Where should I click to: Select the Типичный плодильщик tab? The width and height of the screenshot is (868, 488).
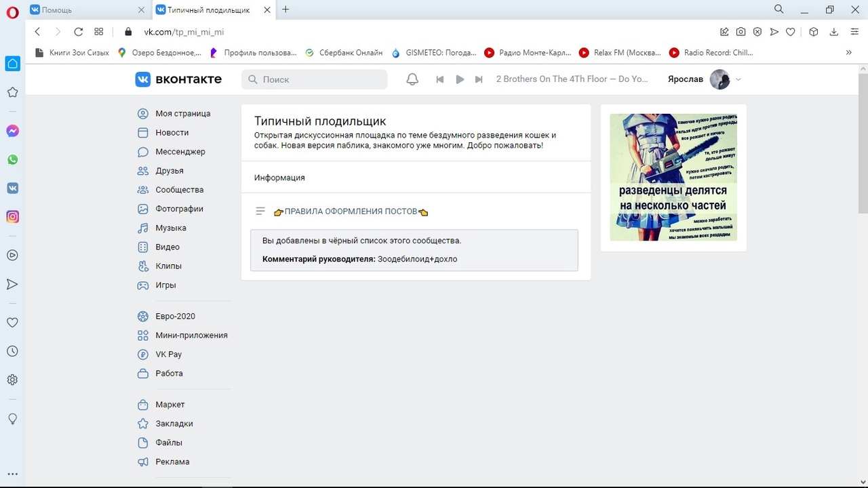212,10
